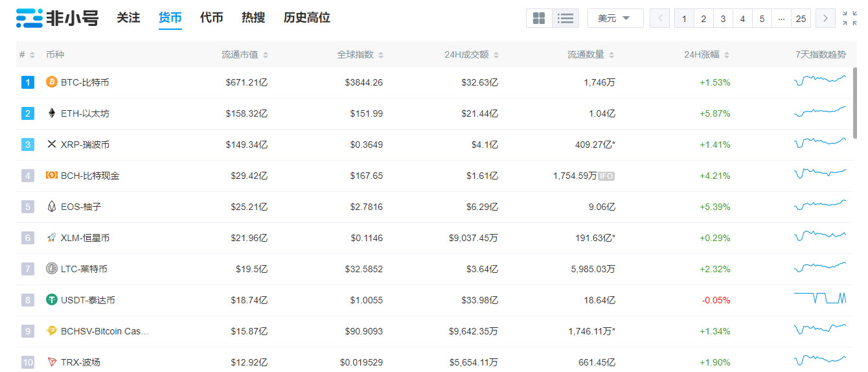Image resolution: width=868 pixels, height=372 pixels.
Task: Go to page 1
Action: 684,18
